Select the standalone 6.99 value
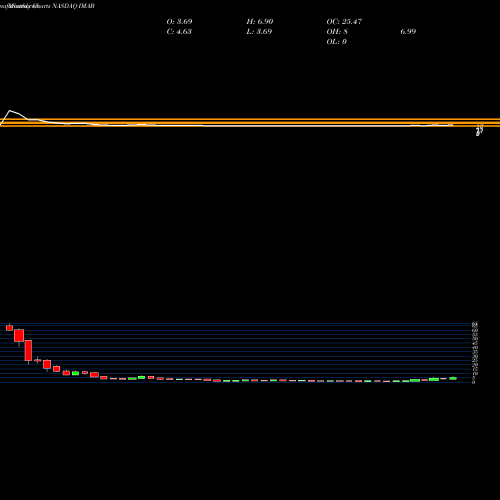The width and height of the screenshot is (500, 500). click(408, 32)
